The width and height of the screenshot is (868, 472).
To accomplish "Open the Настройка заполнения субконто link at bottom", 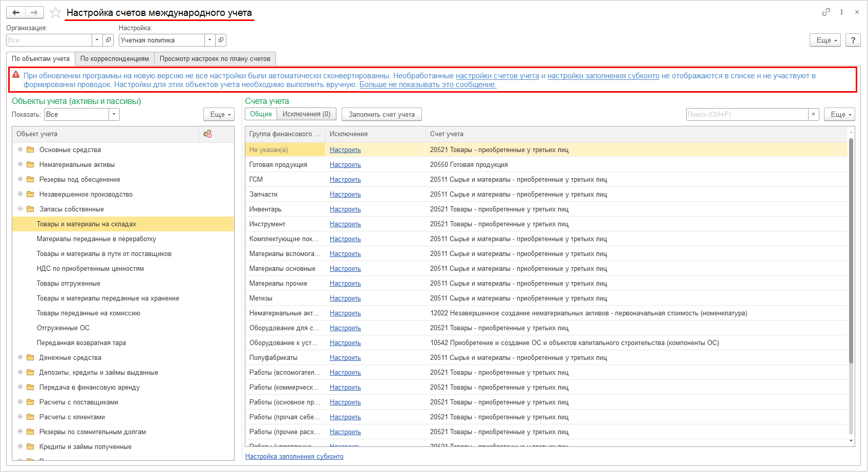I will click(x=294, y=457).
